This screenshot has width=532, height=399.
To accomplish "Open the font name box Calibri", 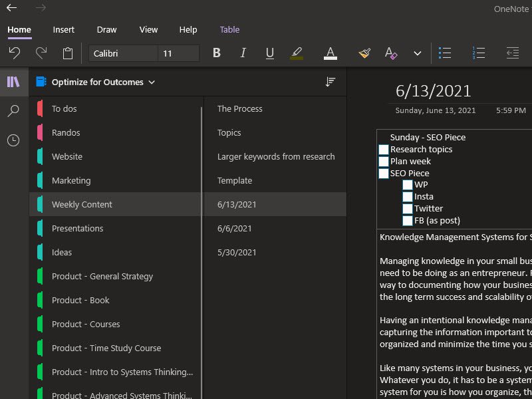I will (x=123, y=53).
